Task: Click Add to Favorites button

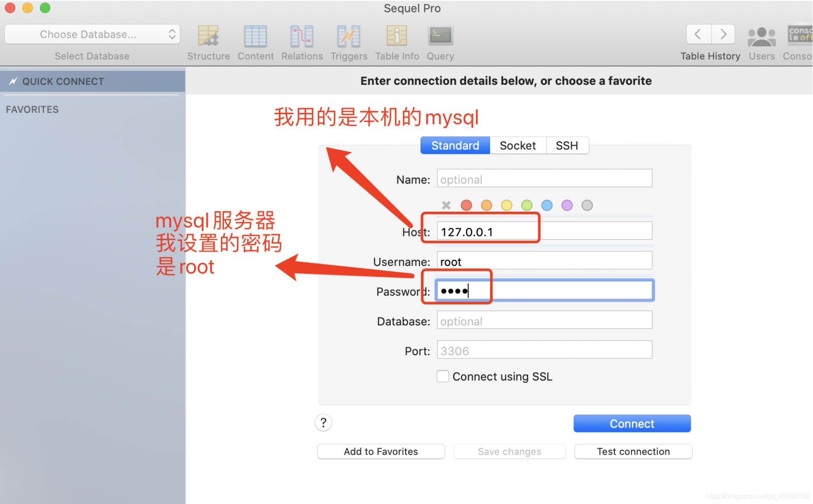Action: click(x=381, y=451)
